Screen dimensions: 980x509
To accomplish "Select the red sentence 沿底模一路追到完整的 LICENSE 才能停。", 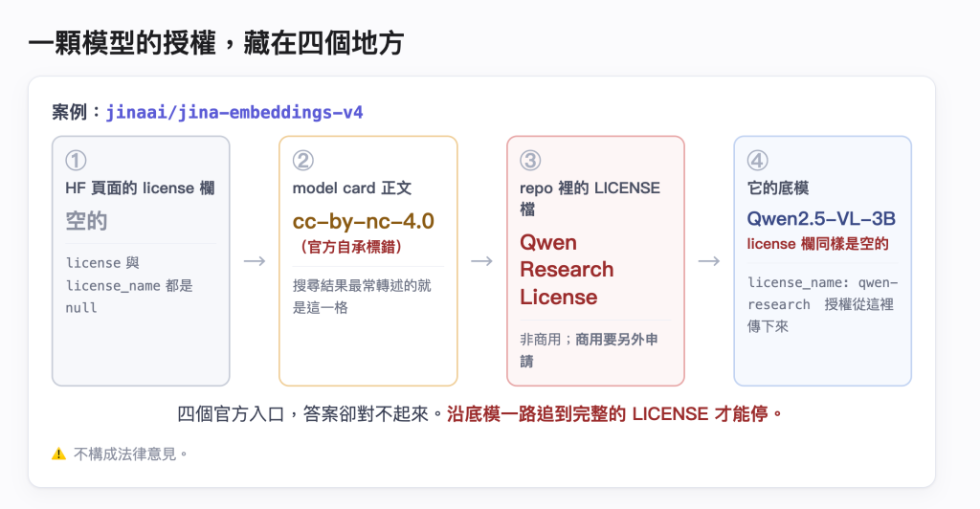I will point(615,414).
